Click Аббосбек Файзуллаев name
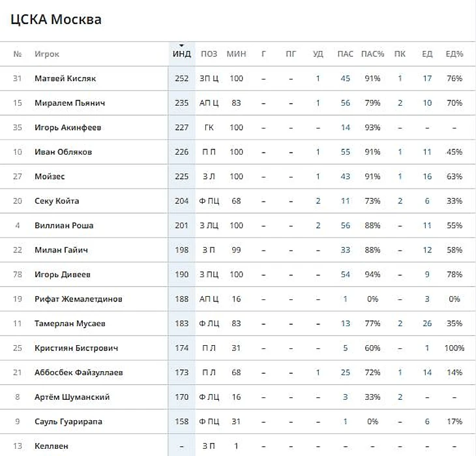The height and width of the screenshot is (456, 476). pos(79,372)
